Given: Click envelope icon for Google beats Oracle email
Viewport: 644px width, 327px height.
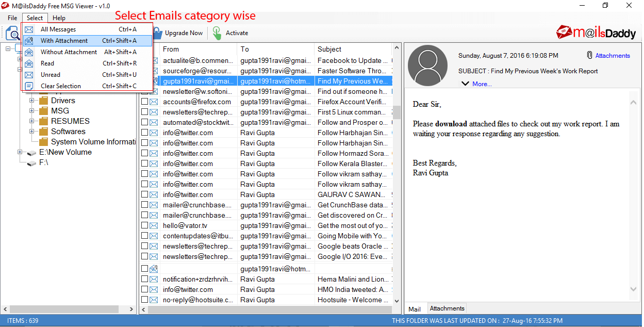Looking at the screenshot, I should point(154,246).
